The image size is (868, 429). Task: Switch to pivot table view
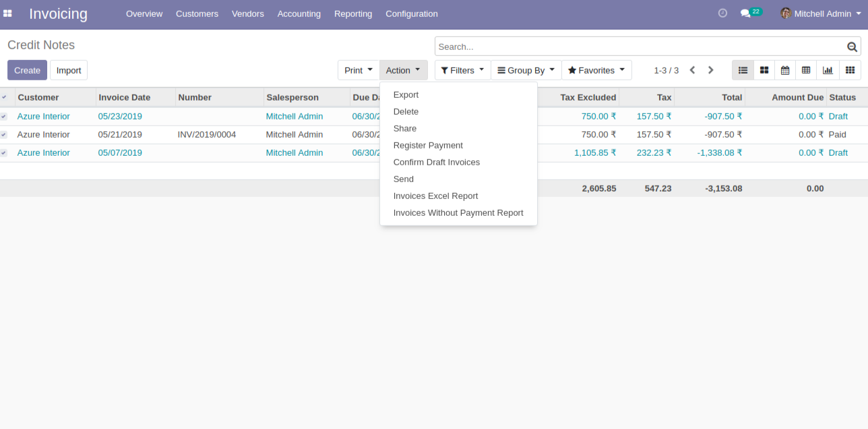click(x=806, y=70)
